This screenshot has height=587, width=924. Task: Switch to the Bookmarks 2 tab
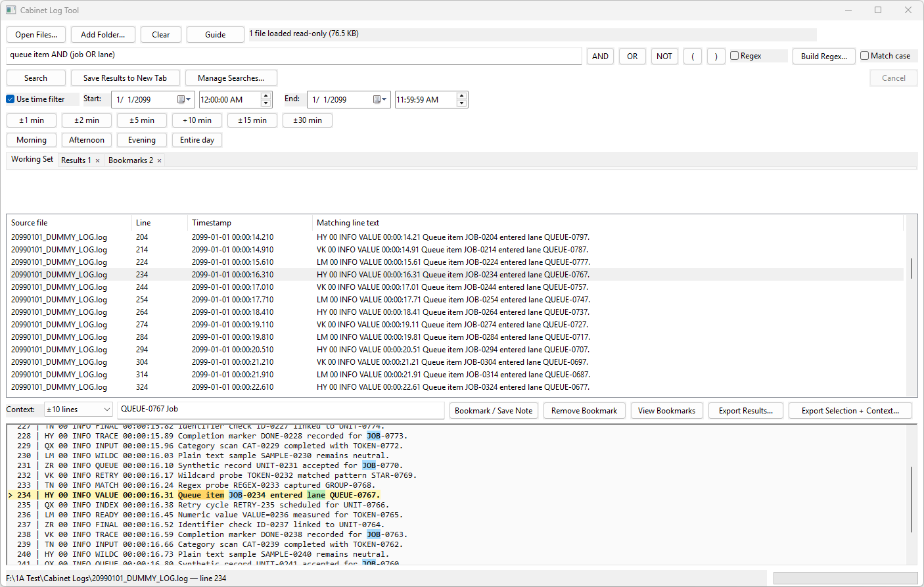pos(131,160)
